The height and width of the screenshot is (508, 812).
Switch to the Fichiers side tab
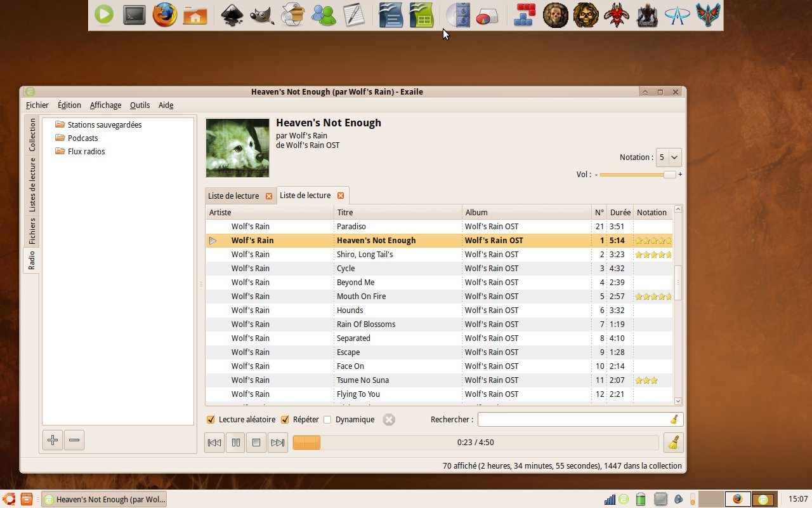[32, 231]
